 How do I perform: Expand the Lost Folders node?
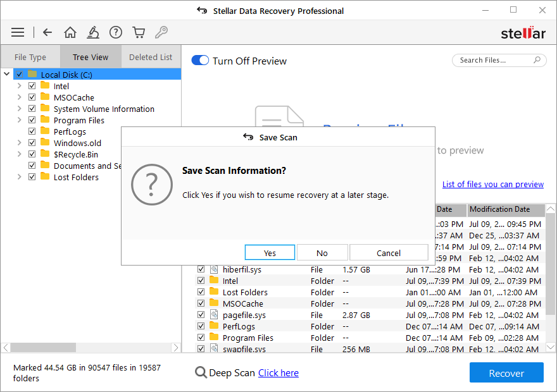(x=19, y=176)
